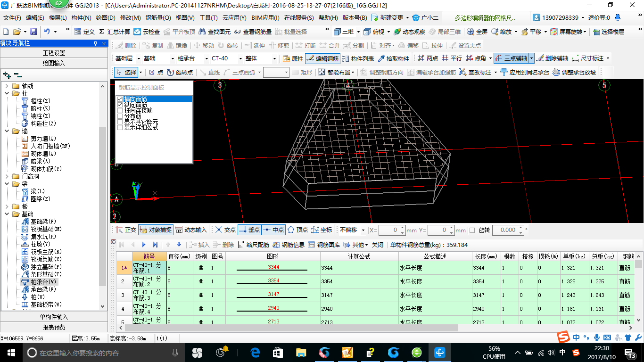Activate the 编辑钢筋 edit rebar tool
The width and height of the screenshot is (644, 362).
pyautogui.click(x=322, y=58)
